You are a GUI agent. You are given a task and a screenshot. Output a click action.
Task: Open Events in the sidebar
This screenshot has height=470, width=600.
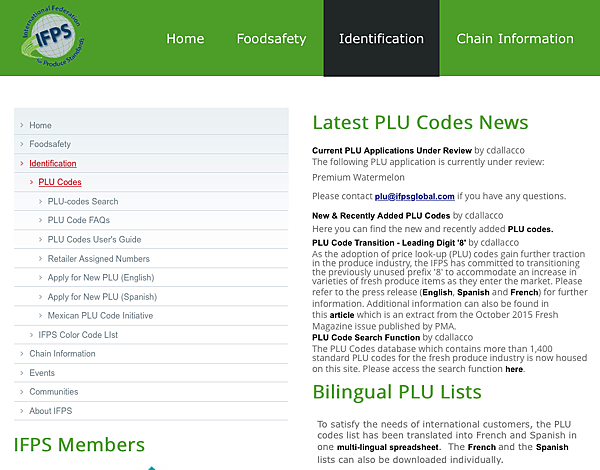click(42, 373)
